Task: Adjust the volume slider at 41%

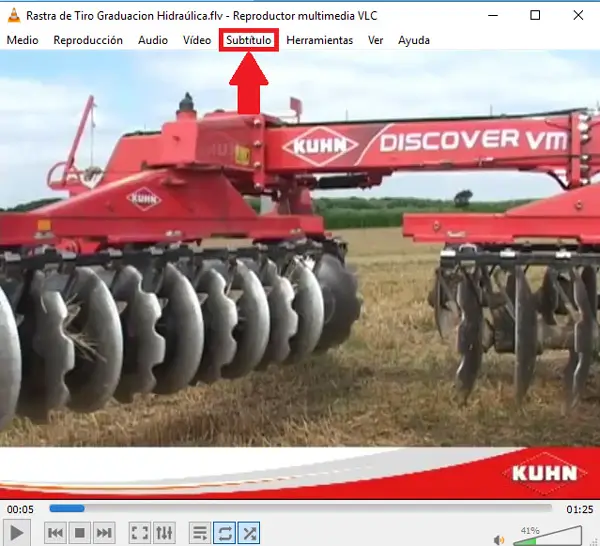Action: coord(547,536)
